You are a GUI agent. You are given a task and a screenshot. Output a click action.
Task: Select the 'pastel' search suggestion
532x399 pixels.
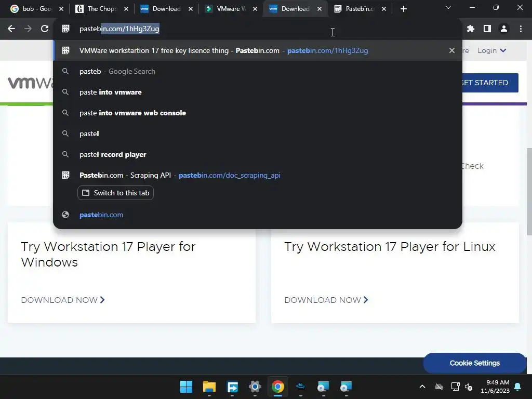(x=258, y=134)
